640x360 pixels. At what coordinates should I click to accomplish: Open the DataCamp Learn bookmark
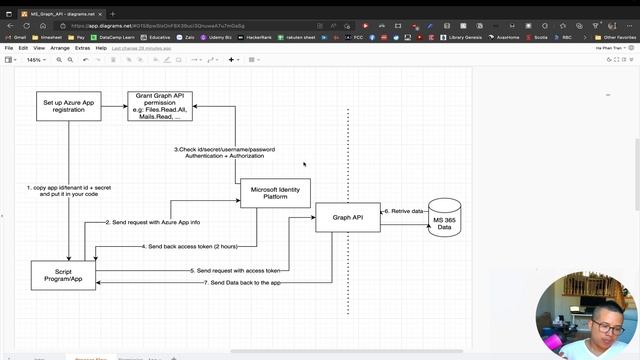click(x=113, y=37)
